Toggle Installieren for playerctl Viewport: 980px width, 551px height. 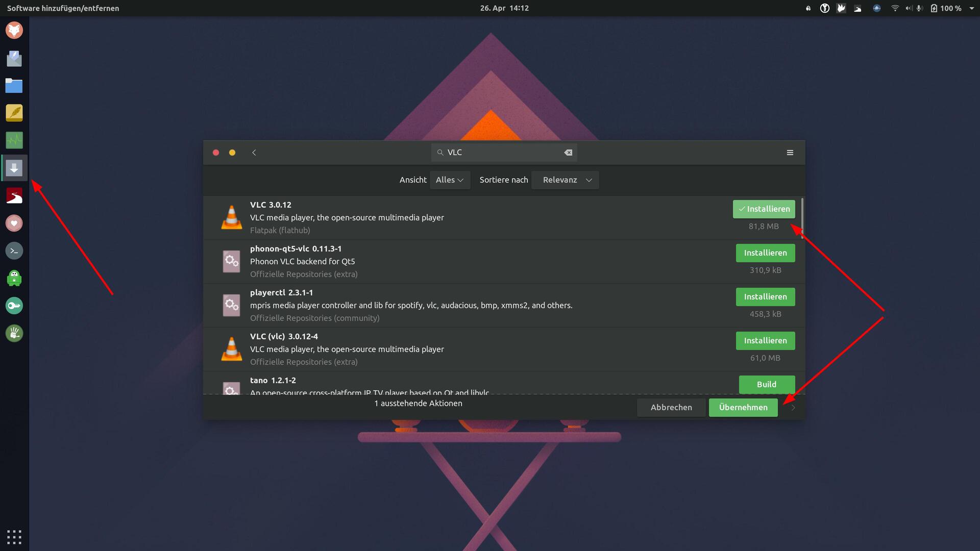[765, 297]
